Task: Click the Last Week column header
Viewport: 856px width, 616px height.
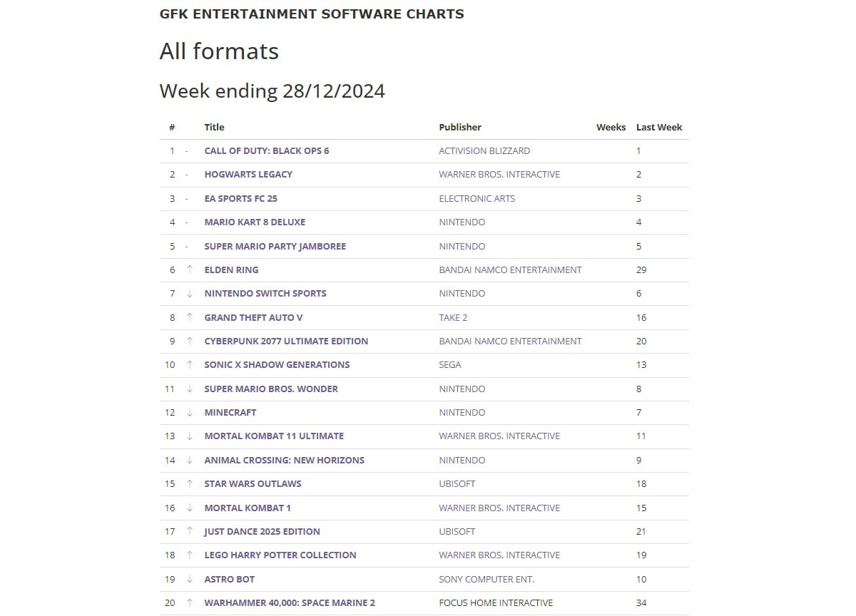Action: (x=659, y=127)
